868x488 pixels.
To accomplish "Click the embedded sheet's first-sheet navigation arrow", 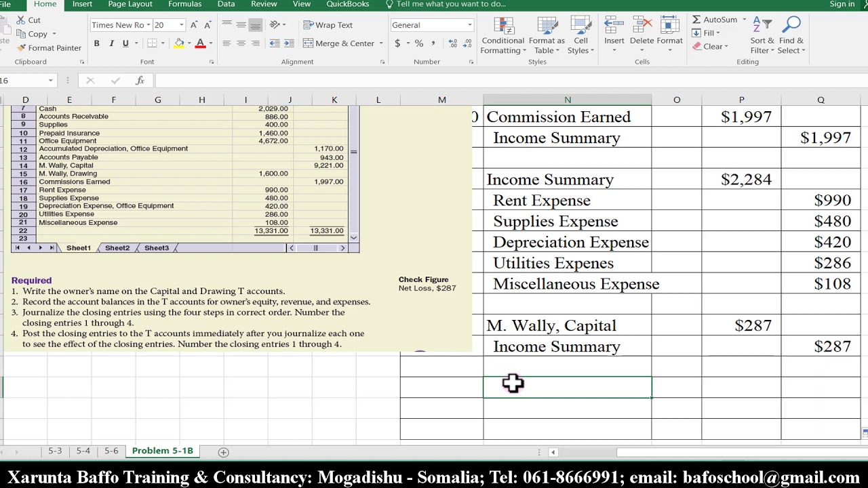I will [x=17, y=248].
